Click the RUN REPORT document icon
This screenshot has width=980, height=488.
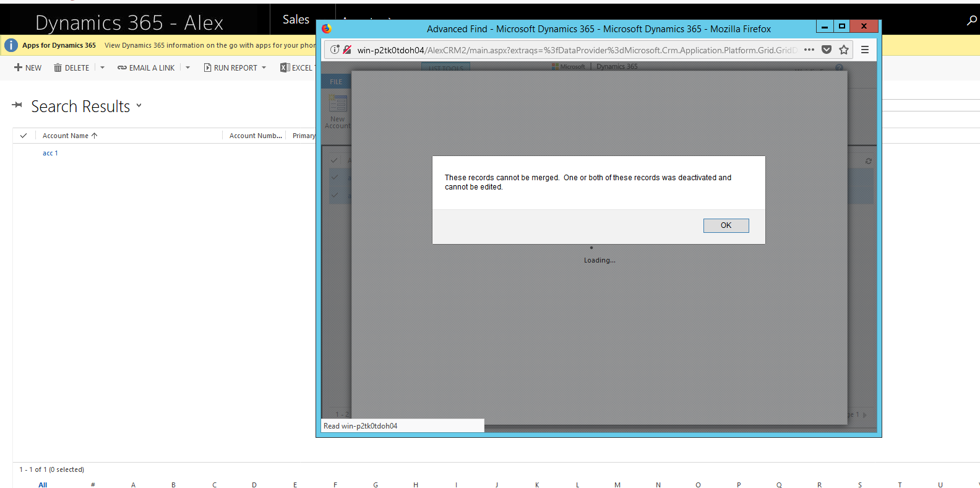[207, 68]
